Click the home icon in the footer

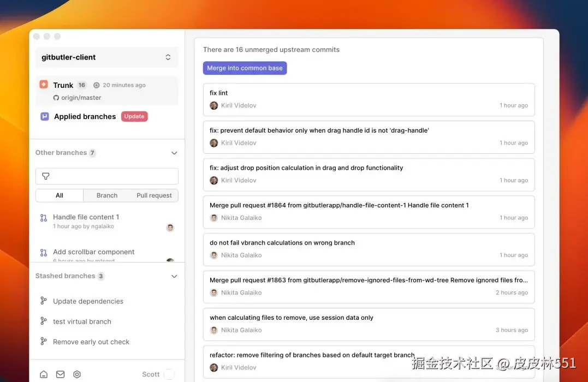[44, 374]
